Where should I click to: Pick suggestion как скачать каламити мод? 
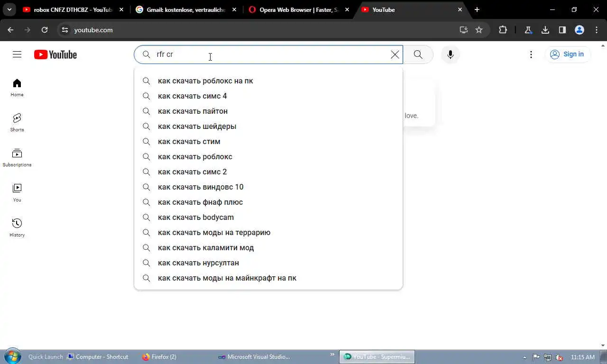coord(268,248)
